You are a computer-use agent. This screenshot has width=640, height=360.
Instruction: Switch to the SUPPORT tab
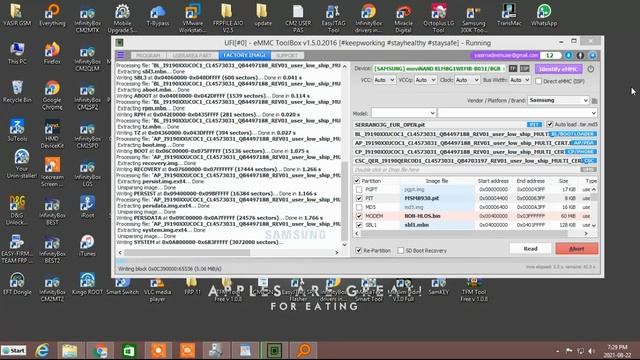point(287,55)
